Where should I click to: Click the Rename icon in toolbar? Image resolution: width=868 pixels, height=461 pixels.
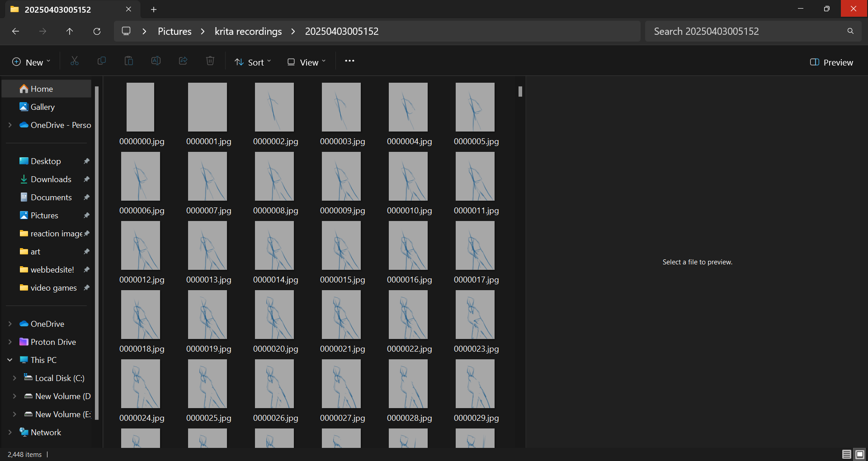156,61
